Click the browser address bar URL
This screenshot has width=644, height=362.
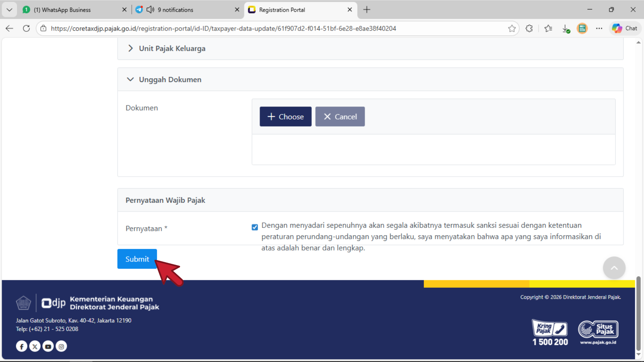point(223,29)
